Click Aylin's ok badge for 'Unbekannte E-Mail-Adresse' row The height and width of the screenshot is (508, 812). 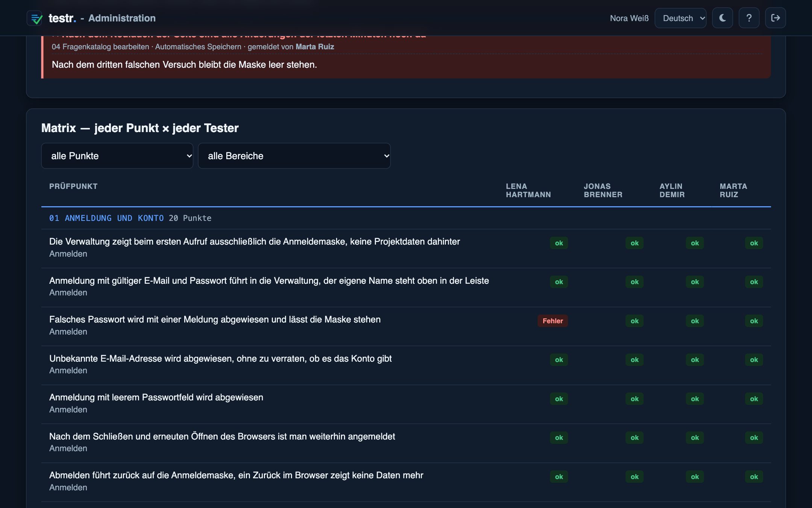695,360
